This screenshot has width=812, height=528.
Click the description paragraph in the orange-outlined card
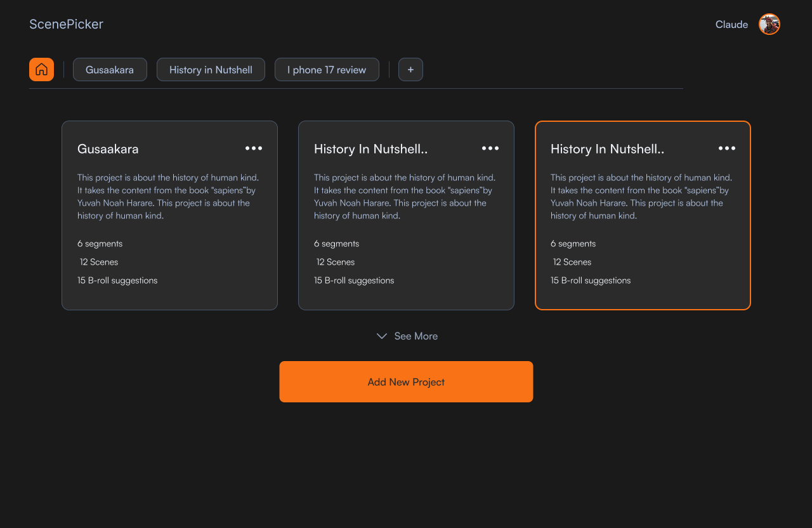point(641,197)
